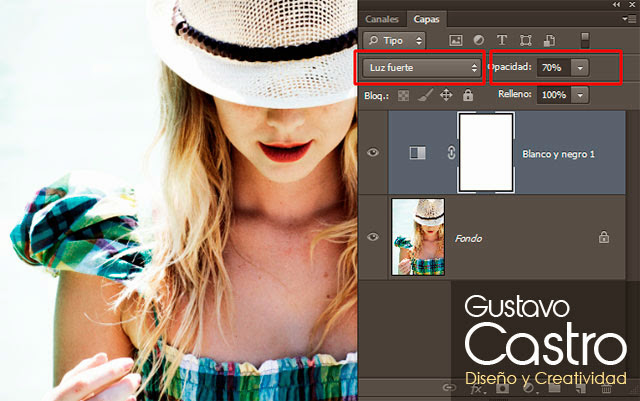Click the Fondo layer lock icon
The image size is (640, 401).
point(604,236)
